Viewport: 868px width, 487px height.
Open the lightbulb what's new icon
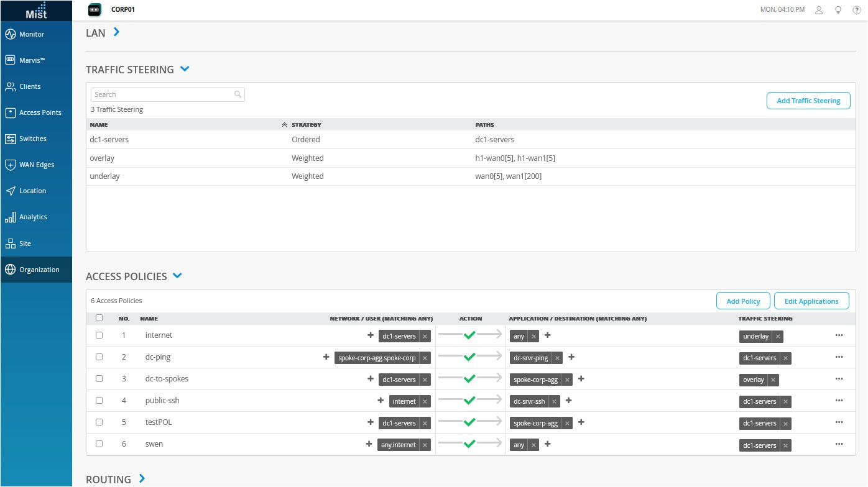click(838, 10)
